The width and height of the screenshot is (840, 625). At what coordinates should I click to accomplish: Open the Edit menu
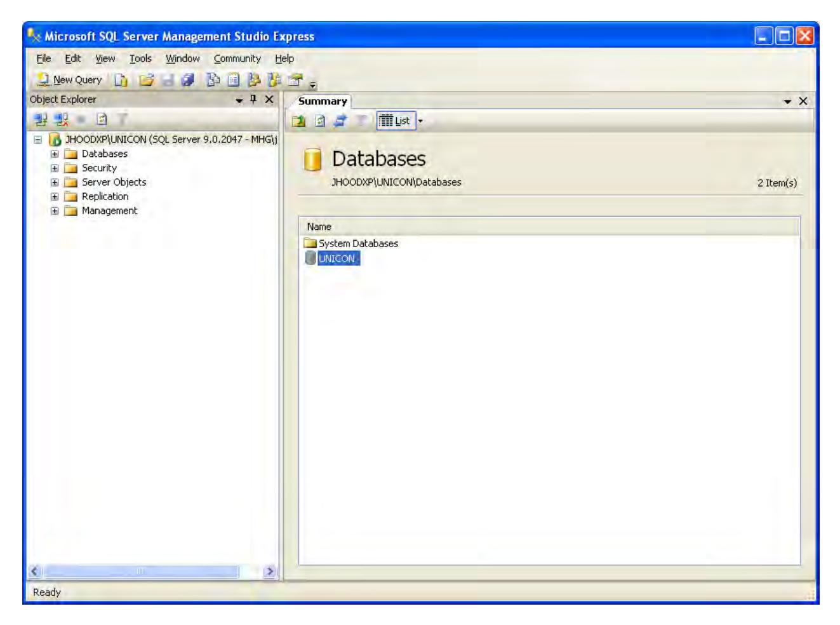(x=73, y=58)
